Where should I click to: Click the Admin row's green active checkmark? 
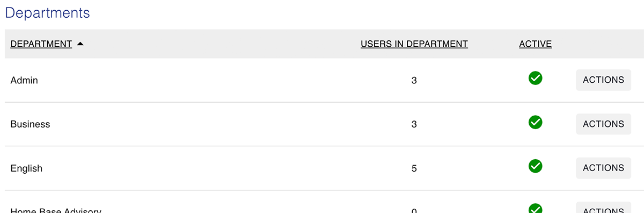pos(535,78)
